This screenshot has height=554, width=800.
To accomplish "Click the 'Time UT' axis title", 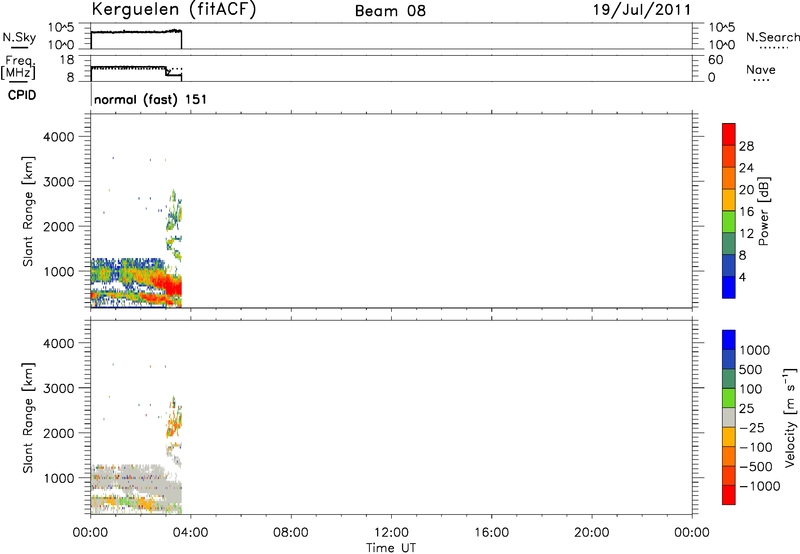I will (x=391, y=548).
